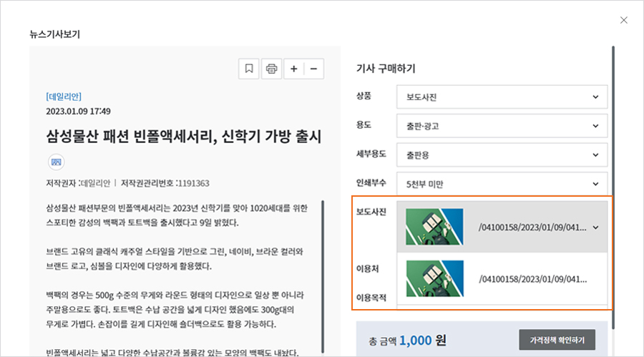Click the 저작권자 :데일리안 text
644x357 pixels.
(78, 183)
